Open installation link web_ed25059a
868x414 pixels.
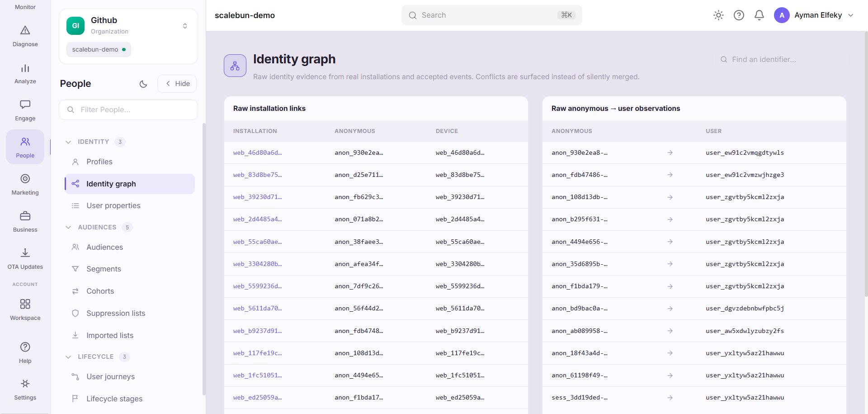coord(257,398)
